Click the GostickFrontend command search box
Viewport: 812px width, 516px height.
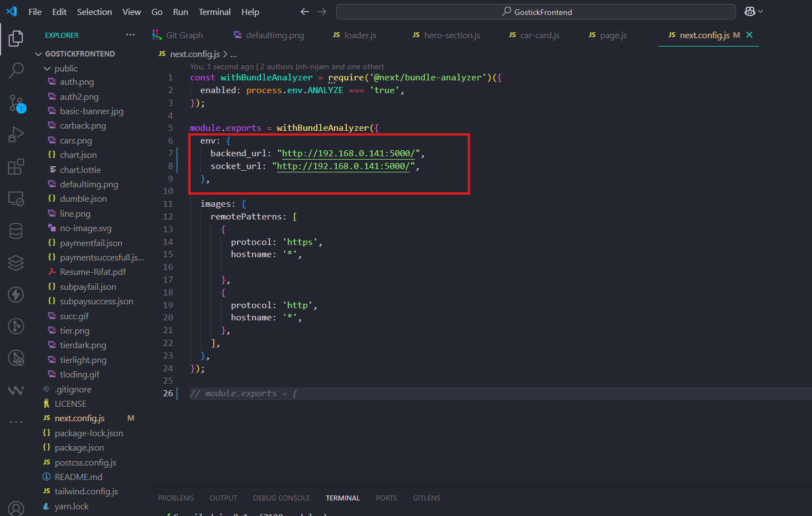coord(536,12)
